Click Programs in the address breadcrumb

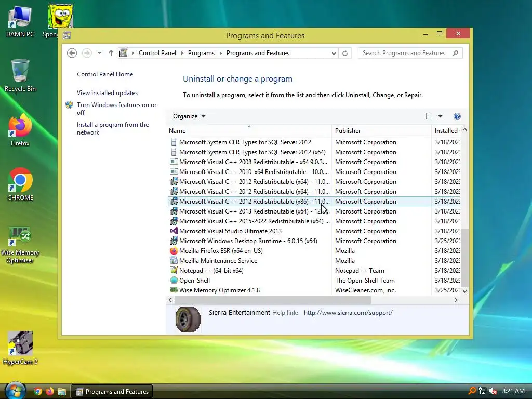coord(201,53)
